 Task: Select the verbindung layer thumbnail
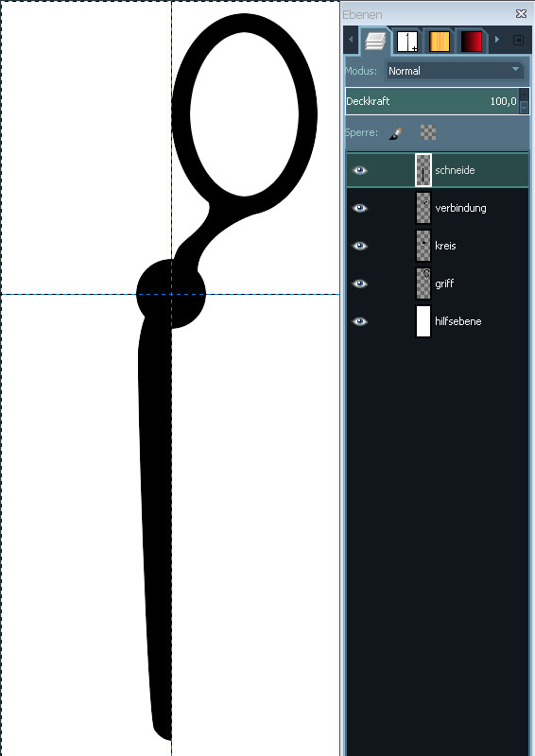423,208
